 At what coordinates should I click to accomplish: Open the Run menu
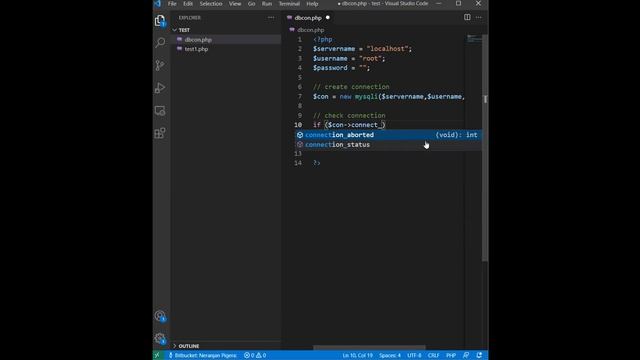(267, 4)
